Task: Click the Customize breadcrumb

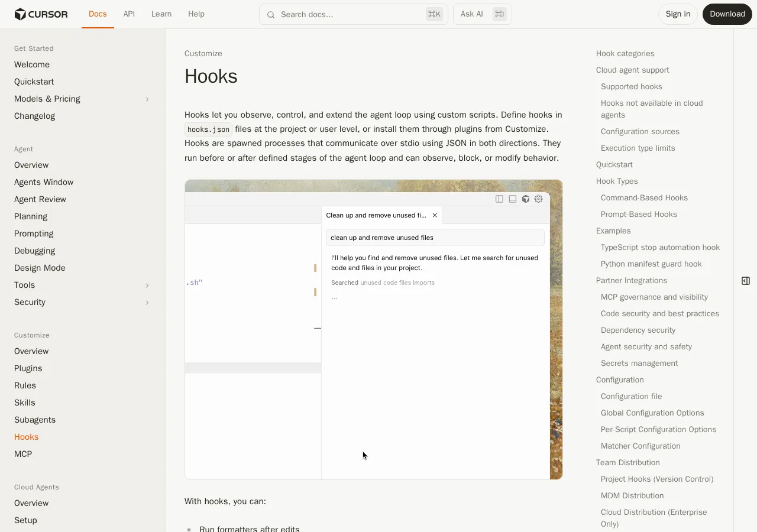Action: click(x=203, y=53)
